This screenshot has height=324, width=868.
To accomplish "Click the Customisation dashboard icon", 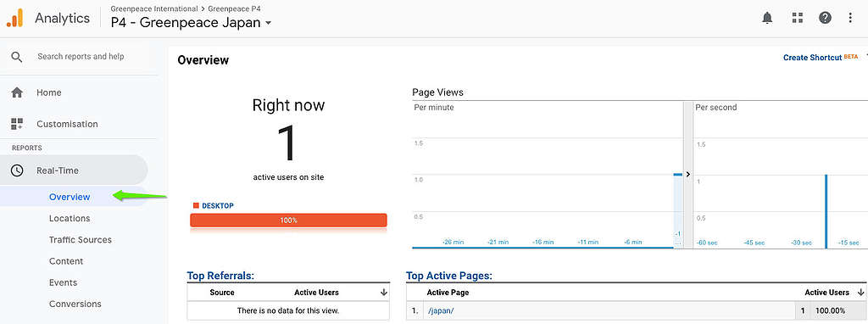I will click(x=17, y=124).
